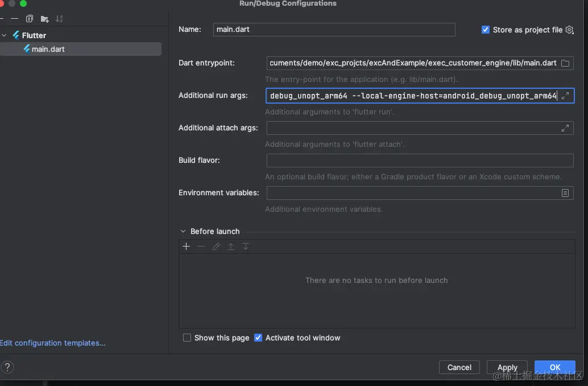Viewport: 588px width, 386px height.
Task: Move before-launch task down
Action: click(x=246, y=247)
